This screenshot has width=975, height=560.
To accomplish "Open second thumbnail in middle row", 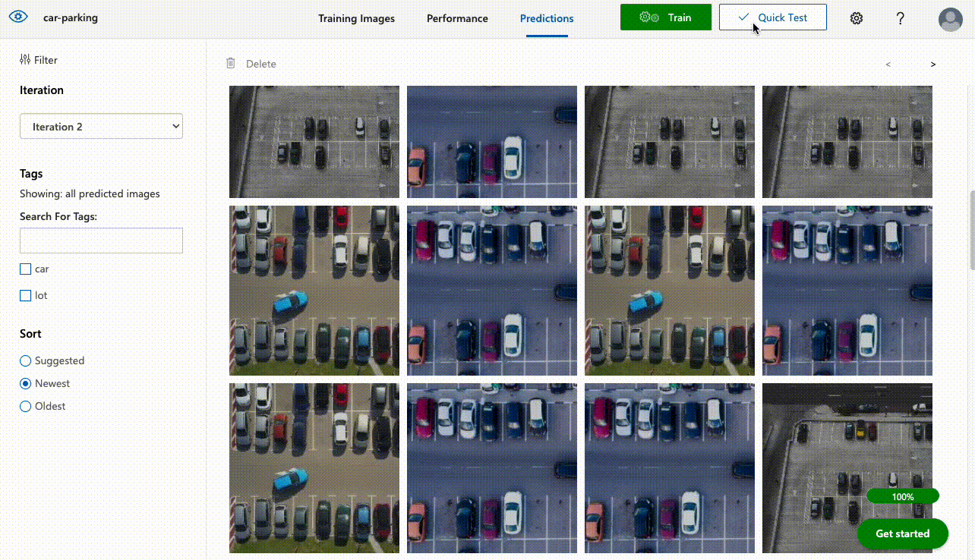I will coord(492,291).
